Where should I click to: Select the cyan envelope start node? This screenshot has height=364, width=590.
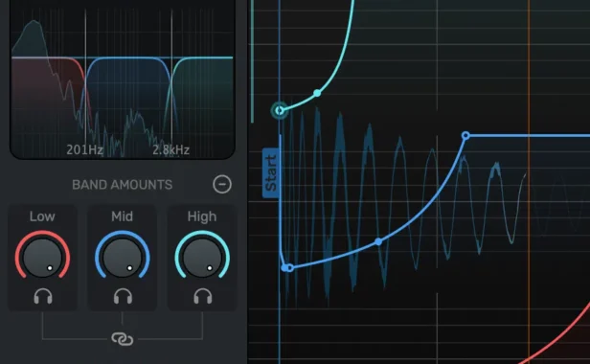pyautogui.click(x=280, y=110)
